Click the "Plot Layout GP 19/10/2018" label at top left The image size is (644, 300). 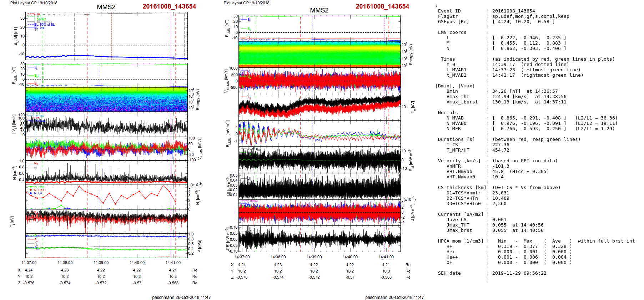point(34,3)
